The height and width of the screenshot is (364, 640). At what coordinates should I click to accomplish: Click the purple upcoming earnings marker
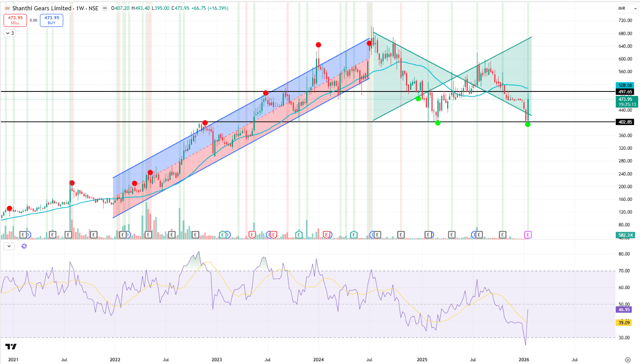(x=528, y=234)
